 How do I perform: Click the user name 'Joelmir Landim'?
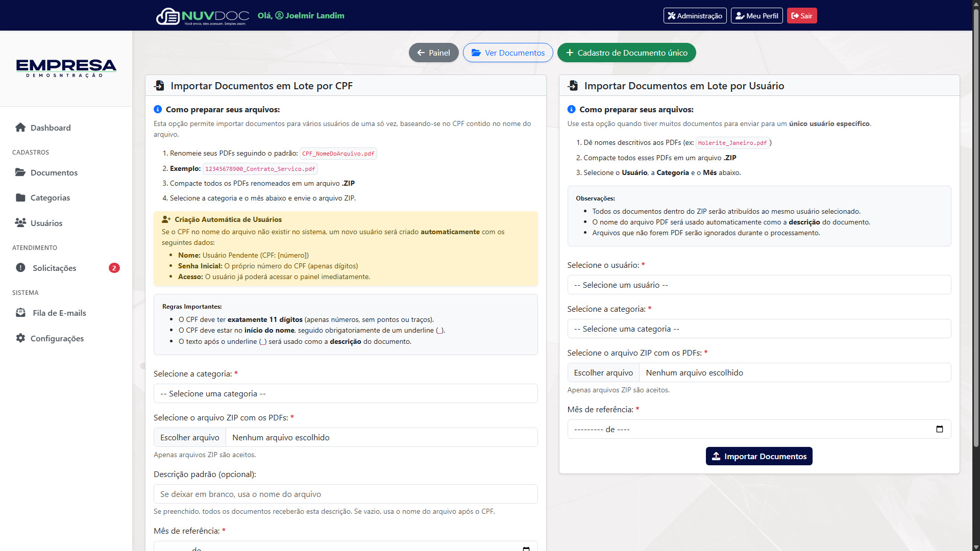coord(314,15)
